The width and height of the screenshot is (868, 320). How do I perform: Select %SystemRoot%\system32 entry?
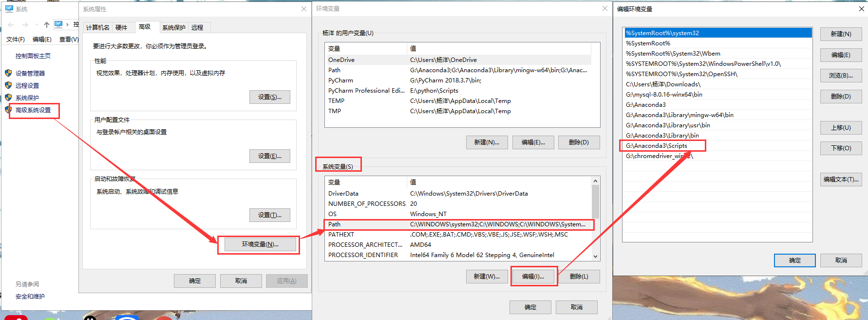tap(717, 33)
